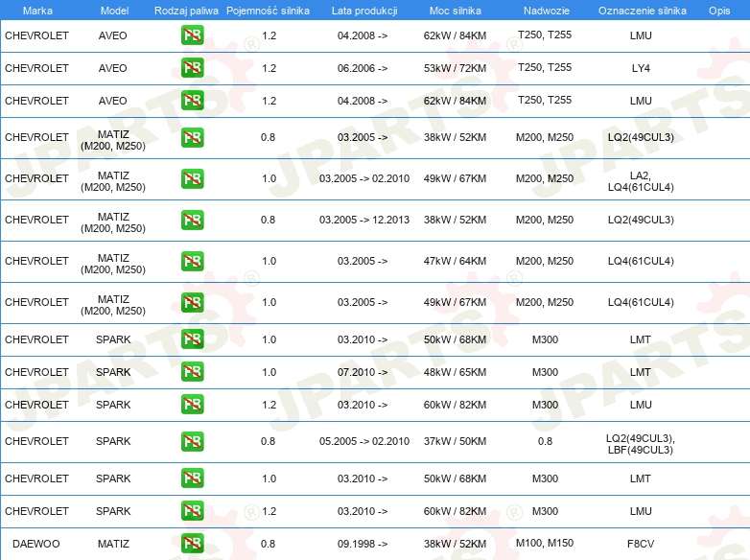Select the power value 37kW / 50KM
The height and width of the screenshot is (560, 750).
coord(455,441)
